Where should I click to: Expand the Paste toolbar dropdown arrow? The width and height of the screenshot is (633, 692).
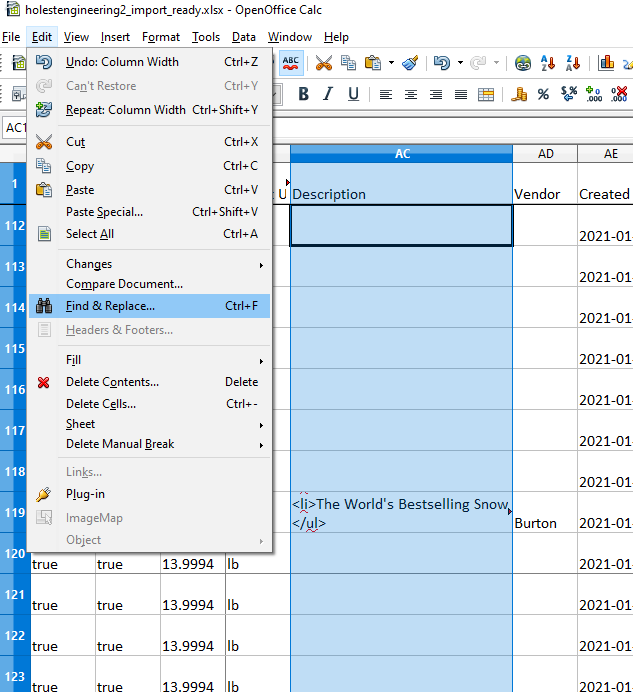[391, 62]
